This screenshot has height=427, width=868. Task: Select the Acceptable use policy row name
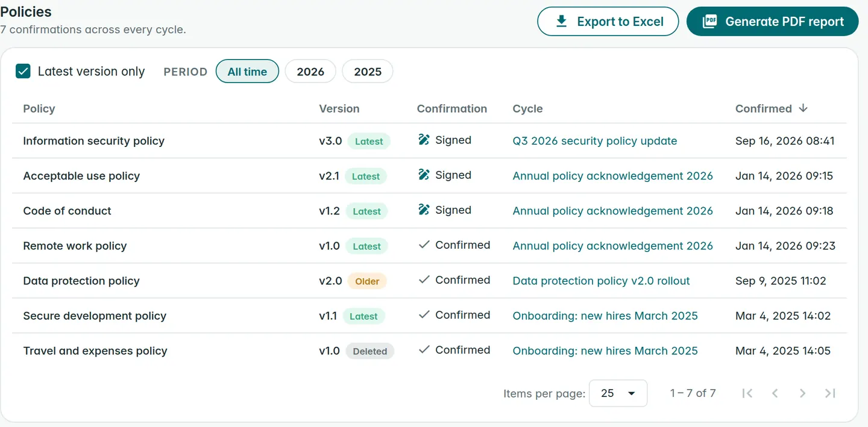81,176
